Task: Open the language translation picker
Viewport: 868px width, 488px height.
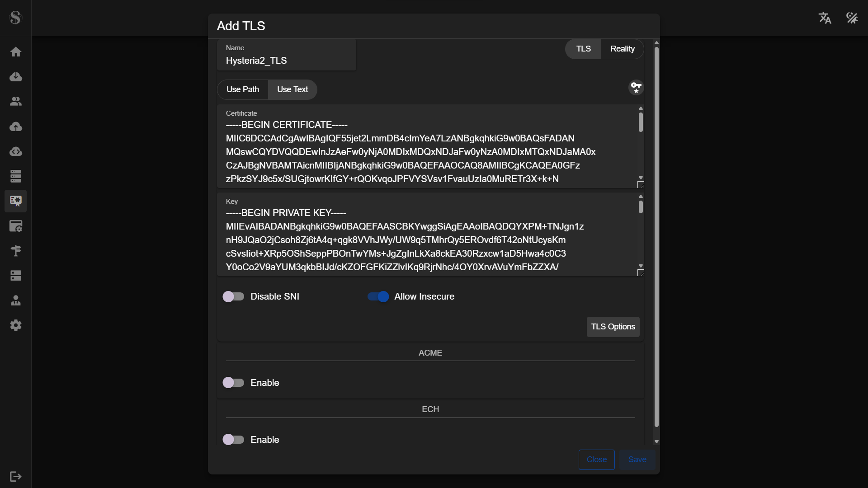Action: click(825, 18)
